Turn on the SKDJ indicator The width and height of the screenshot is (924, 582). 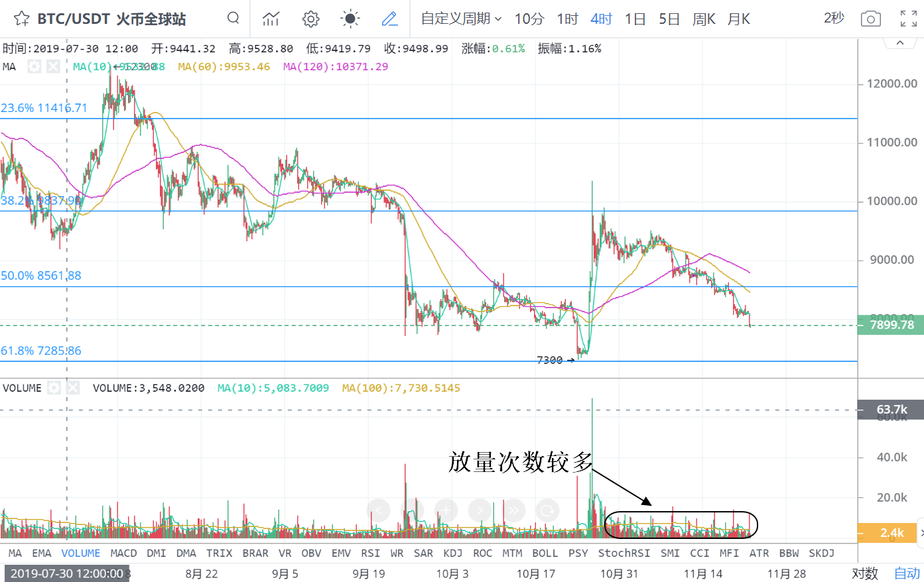point(822,553)
